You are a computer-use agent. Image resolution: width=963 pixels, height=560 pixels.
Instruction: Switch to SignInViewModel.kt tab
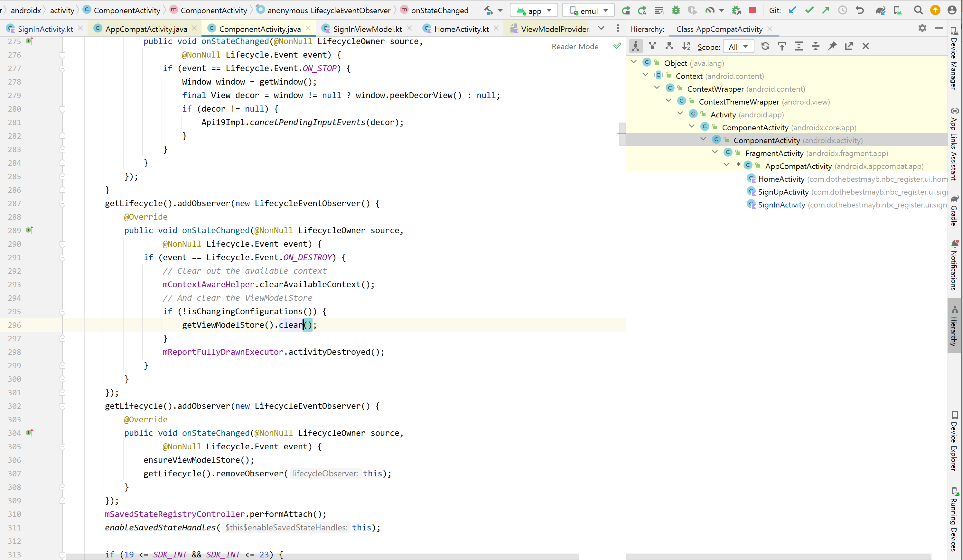(367, 29)
